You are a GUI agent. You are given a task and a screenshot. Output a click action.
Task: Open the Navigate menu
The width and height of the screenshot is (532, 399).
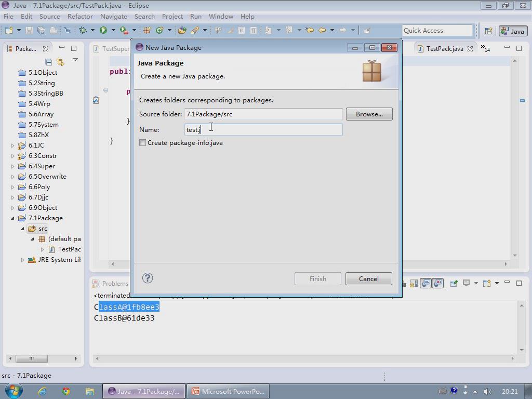(x=114, y=16)
